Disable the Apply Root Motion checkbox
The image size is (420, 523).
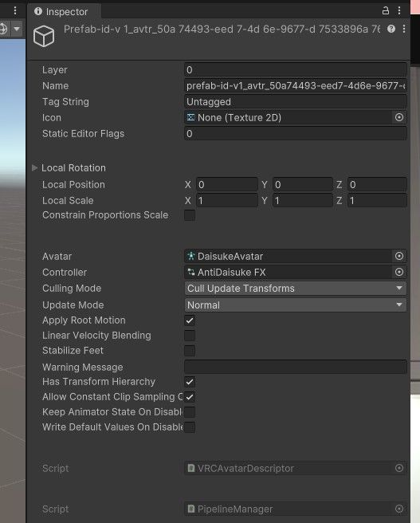[190, 320]
